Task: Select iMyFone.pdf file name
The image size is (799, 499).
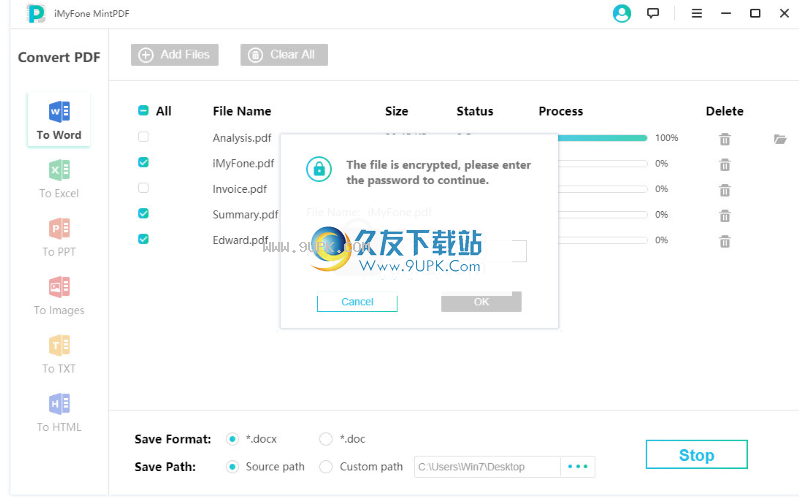Action: [x=244, y=163]
